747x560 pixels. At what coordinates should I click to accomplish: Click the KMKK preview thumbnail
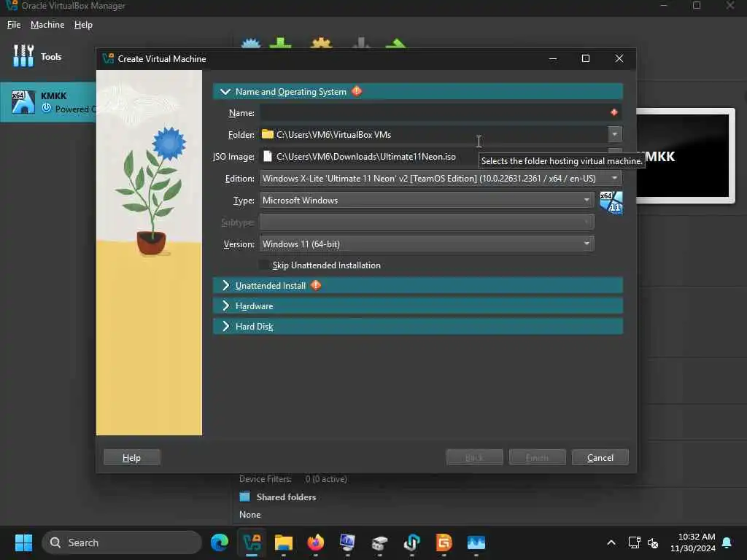pos(686,156)
